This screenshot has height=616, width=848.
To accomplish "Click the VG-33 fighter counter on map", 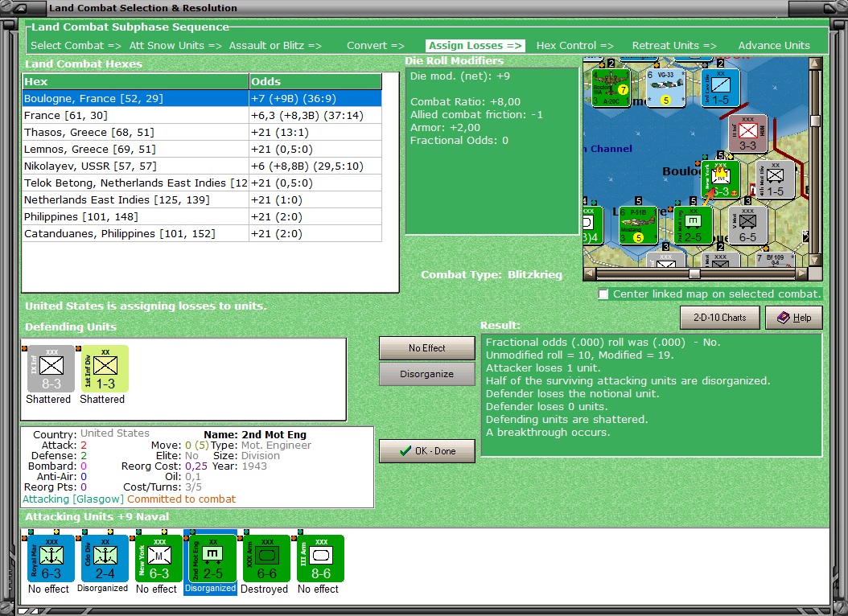I will pos(665,87).
